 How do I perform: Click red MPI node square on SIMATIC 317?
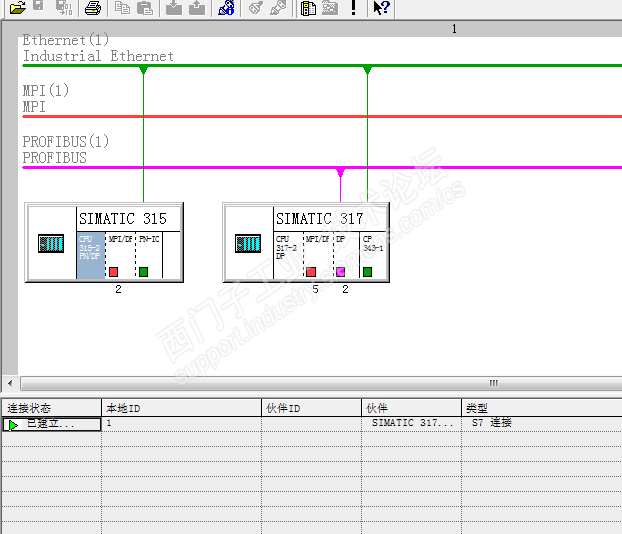click(311, 272)
